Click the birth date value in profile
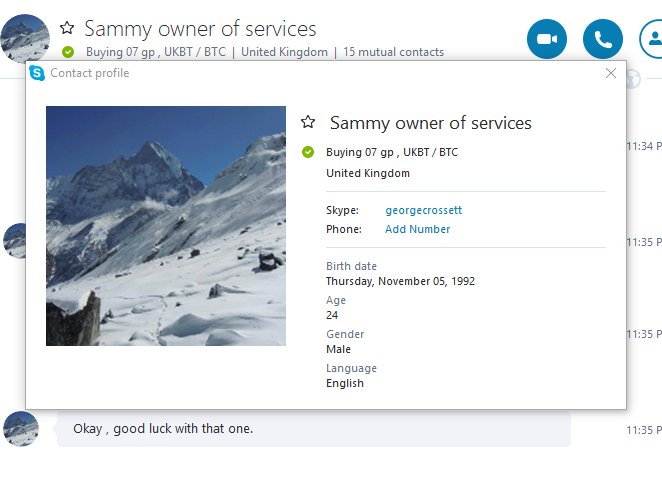The height and width of the screenshot is (489, 662). click(x=400, y=281)
